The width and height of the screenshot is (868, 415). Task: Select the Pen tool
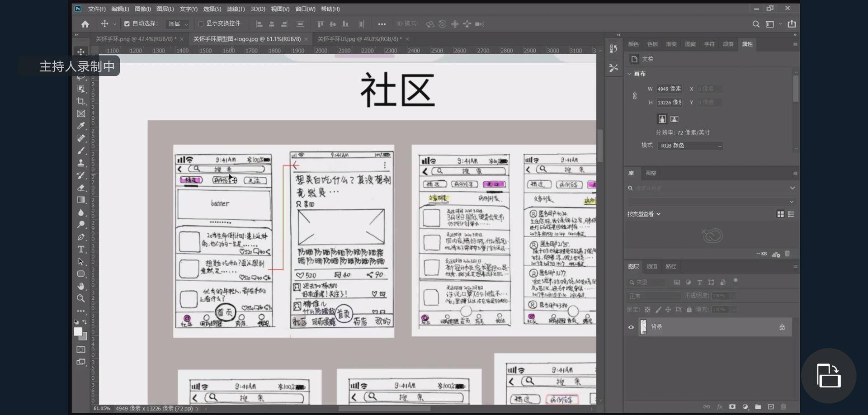point(81,237)
